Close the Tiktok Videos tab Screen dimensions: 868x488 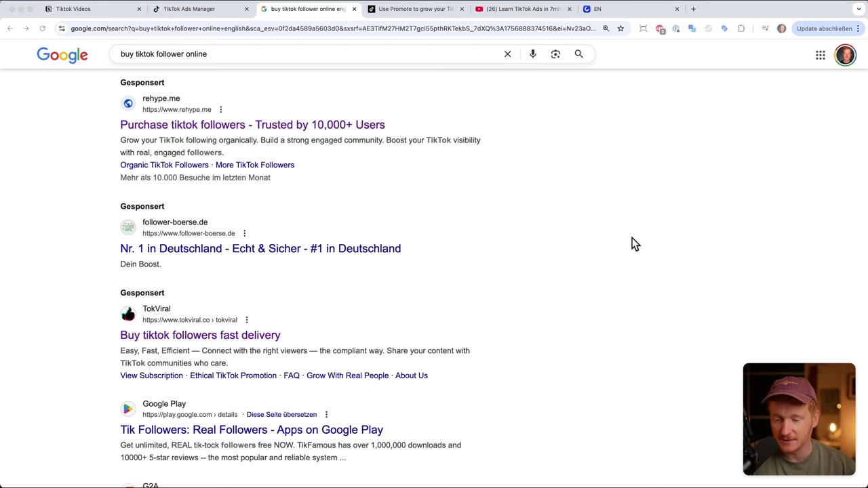pyautogui.click(x=139, y=9)
